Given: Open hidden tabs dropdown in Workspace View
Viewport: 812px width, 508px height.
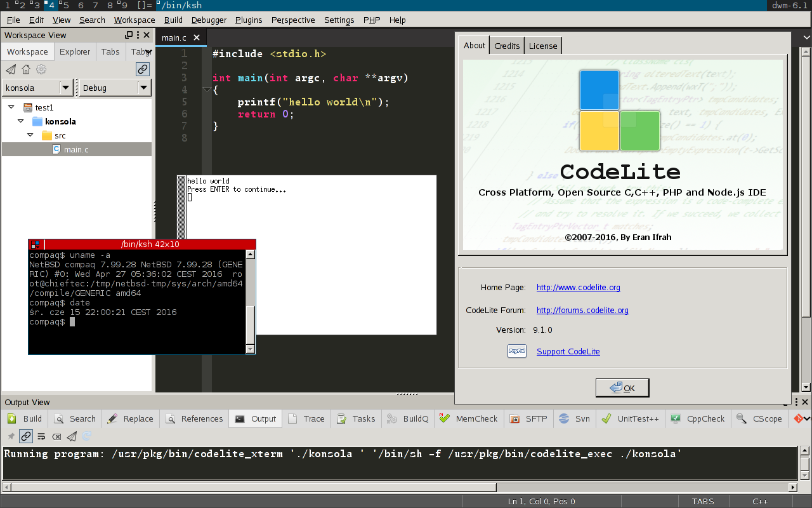Looking at the screenshot, I should pyautogui.click(x=148, y=51).
